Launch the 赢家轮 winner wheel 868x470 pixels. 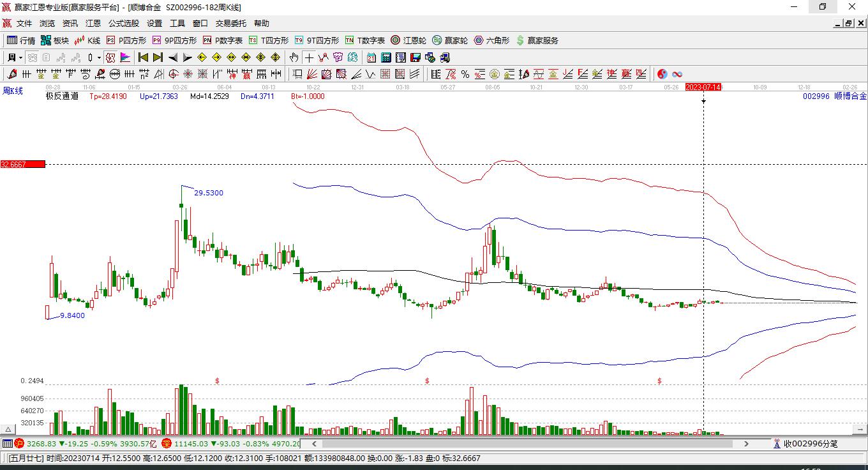450,40
